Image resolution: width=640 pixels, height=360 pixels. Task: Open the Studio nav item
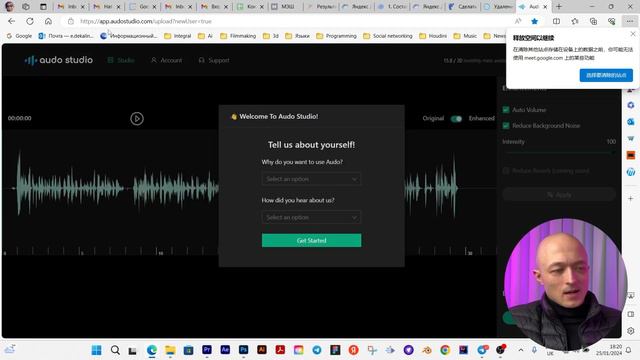(121, 60)
